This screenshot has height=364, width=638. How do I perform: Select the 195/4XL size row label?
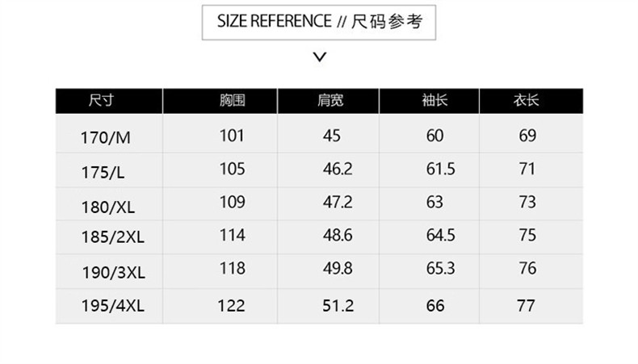tap(112, 306)
